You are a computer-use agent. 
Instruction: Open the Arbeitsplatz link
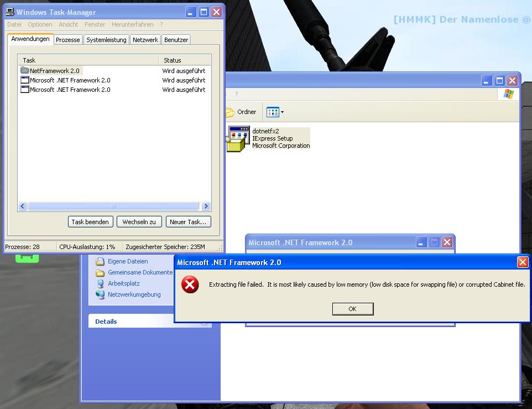tap(123, 283)
